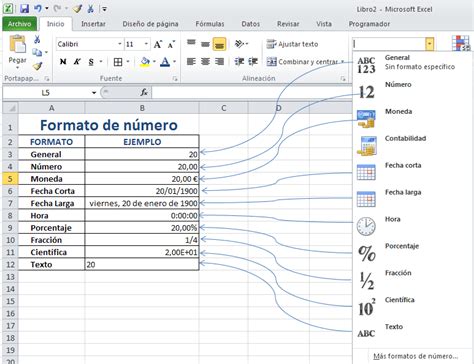Switch to the Datos tab
Screen dimensions: 474x364
point(251,24)
